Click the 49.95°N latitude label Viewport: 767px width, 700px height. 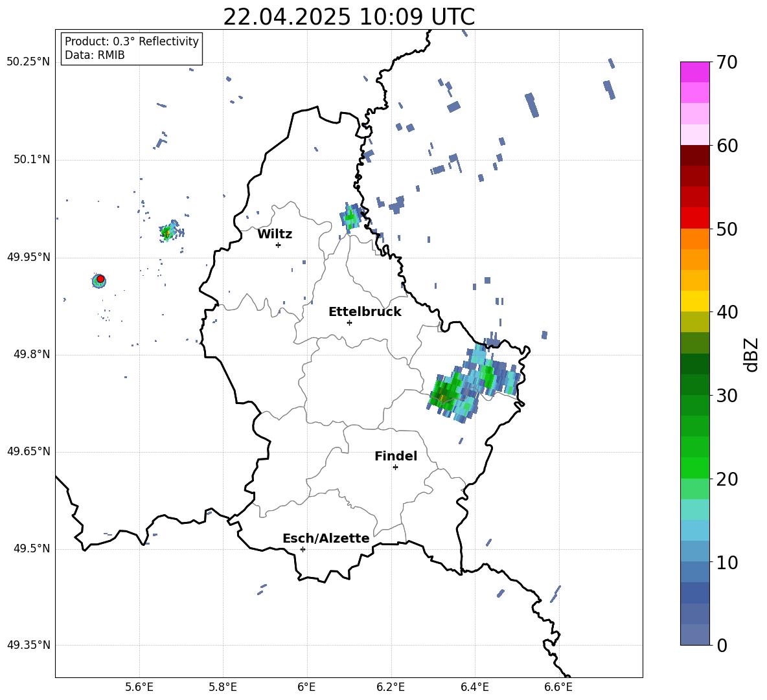(29, 257)
